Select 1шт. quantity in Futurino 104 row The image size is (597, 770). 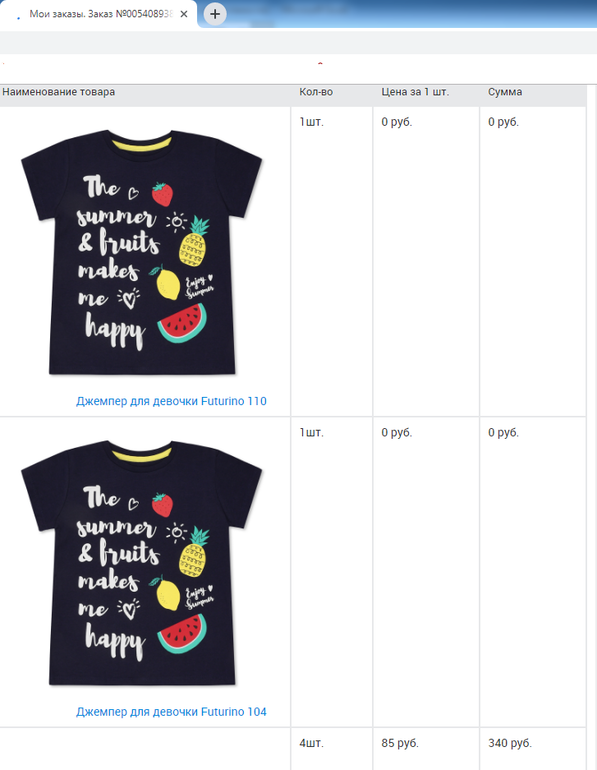click(x=311, y=433)
